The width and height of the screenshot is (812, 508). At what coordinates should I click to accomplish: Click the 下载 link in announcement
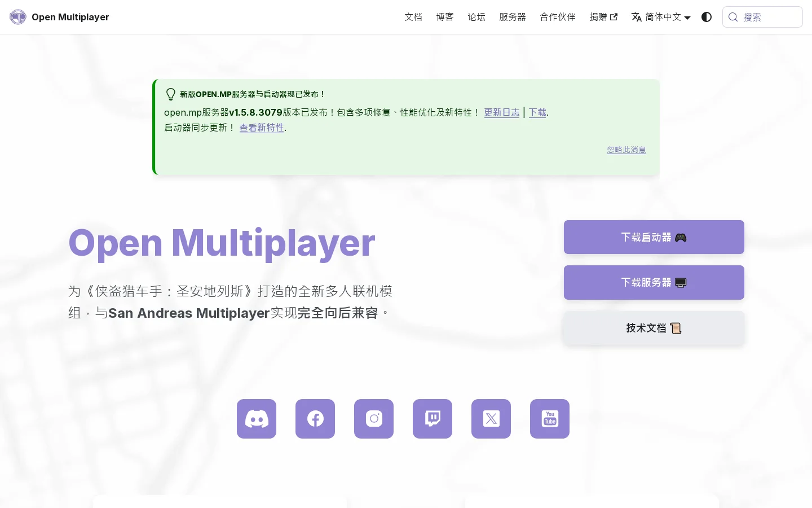(537, 112)
